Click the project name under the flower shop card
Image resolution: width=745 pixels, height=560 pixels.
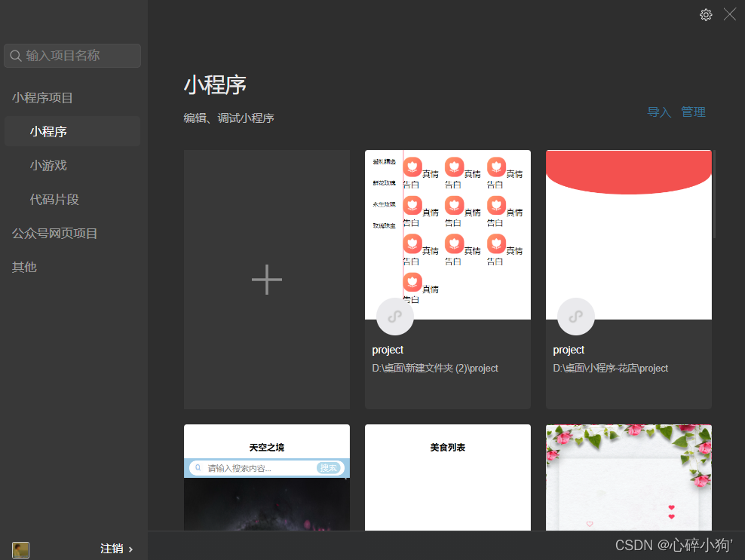tap(569, 350)
